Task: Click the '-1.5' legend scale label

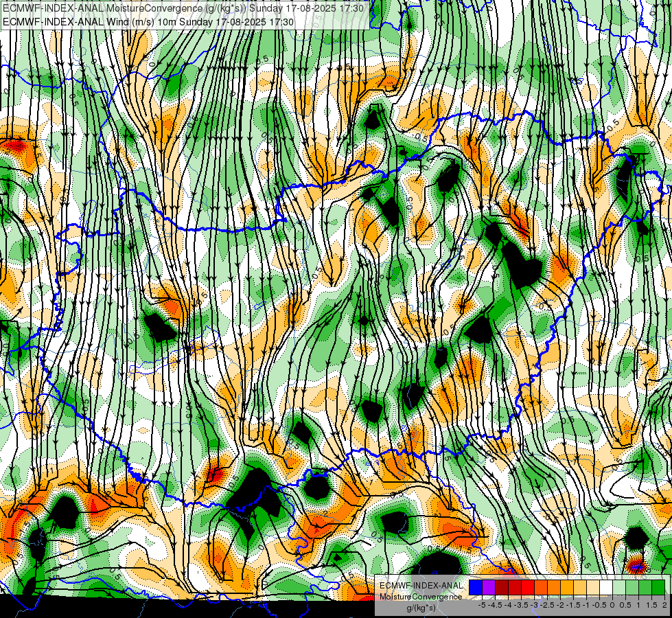Action: pos(573,605)
